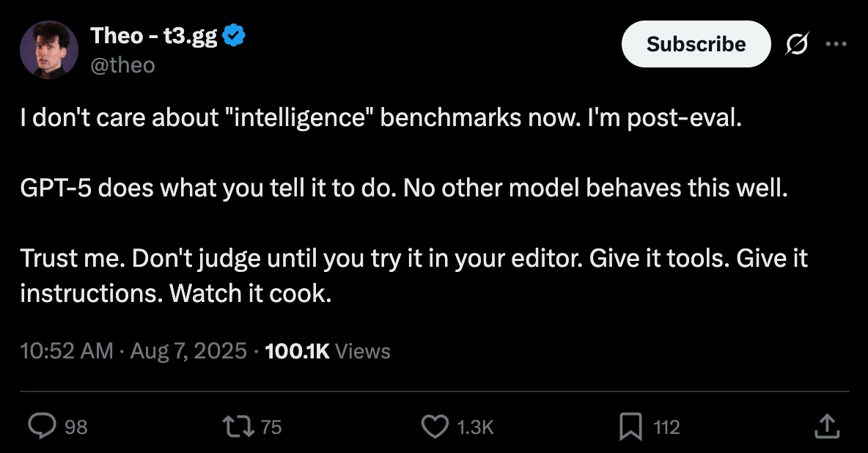Bookmark the post with the bookmark icon

630,426
